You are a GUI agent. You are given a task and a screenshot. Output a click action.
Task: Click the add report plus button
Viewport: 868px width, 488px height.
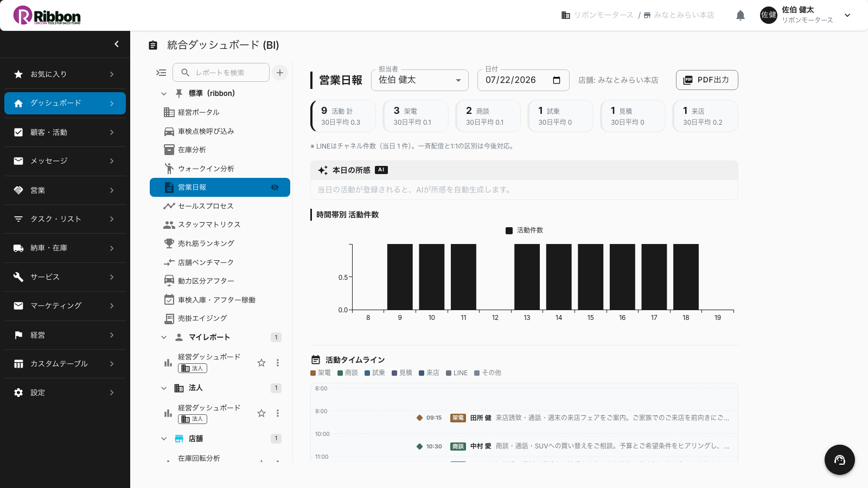(x=280, y=73)
